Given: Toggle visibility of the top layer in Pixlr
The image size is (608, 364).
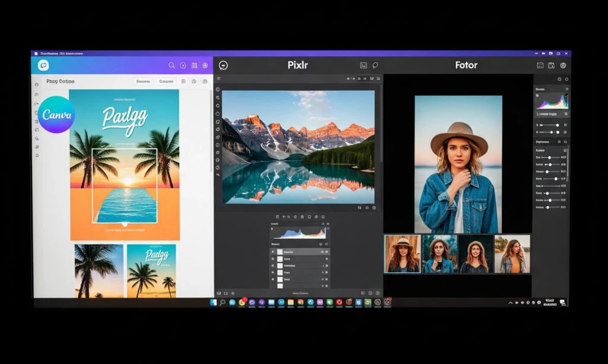Looking at the screenshot, I should click(273, 252).
